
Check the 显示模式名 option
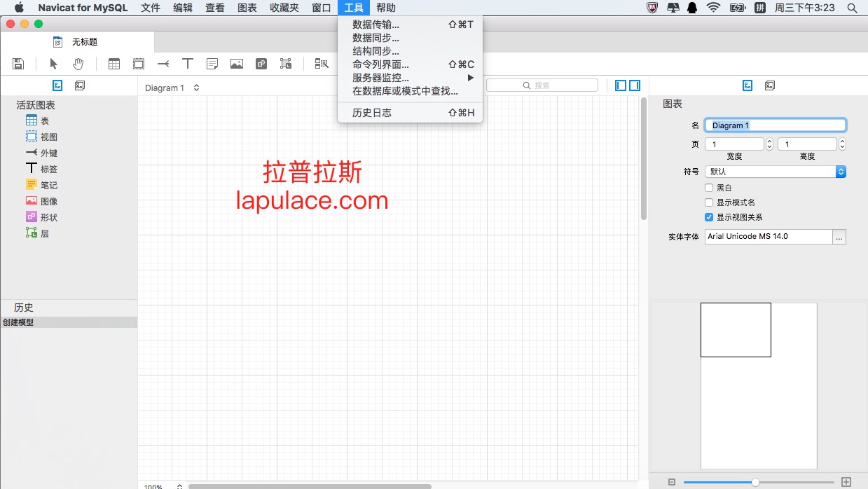709,202
